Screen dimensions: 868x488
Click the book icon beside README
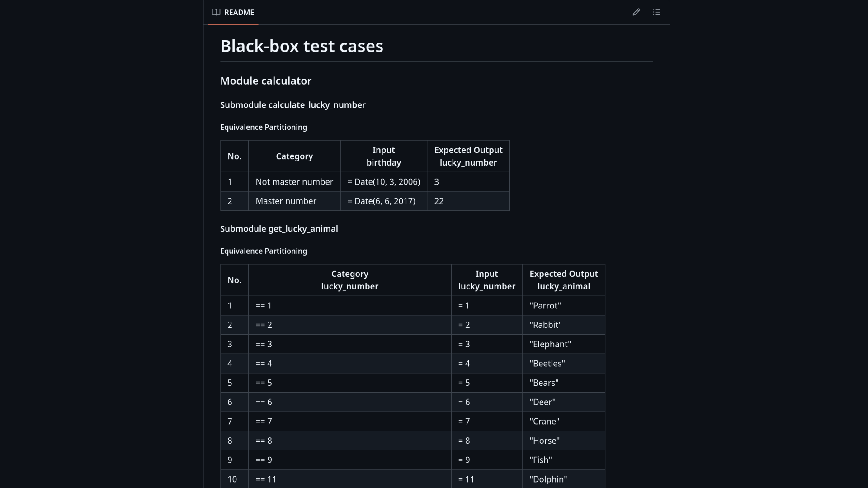tap(216, 12)
